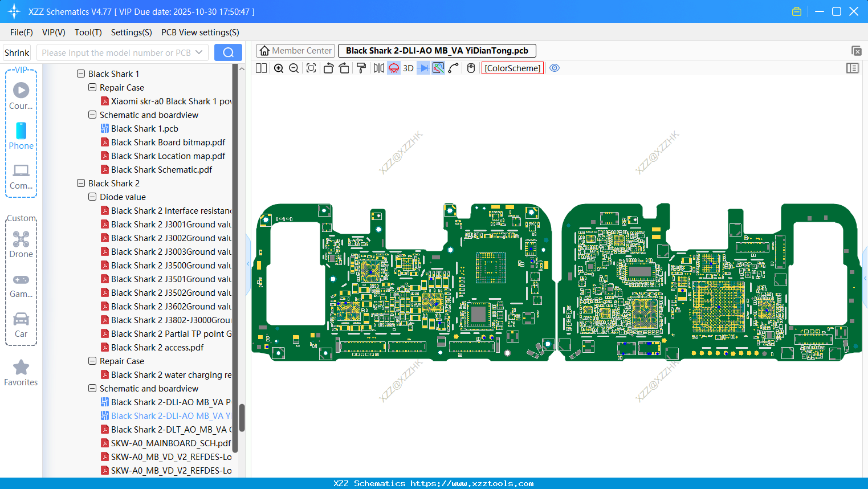Collapse the Diode value folder
The width and height of the screenshot is (868, 489).
click(92, 197)
